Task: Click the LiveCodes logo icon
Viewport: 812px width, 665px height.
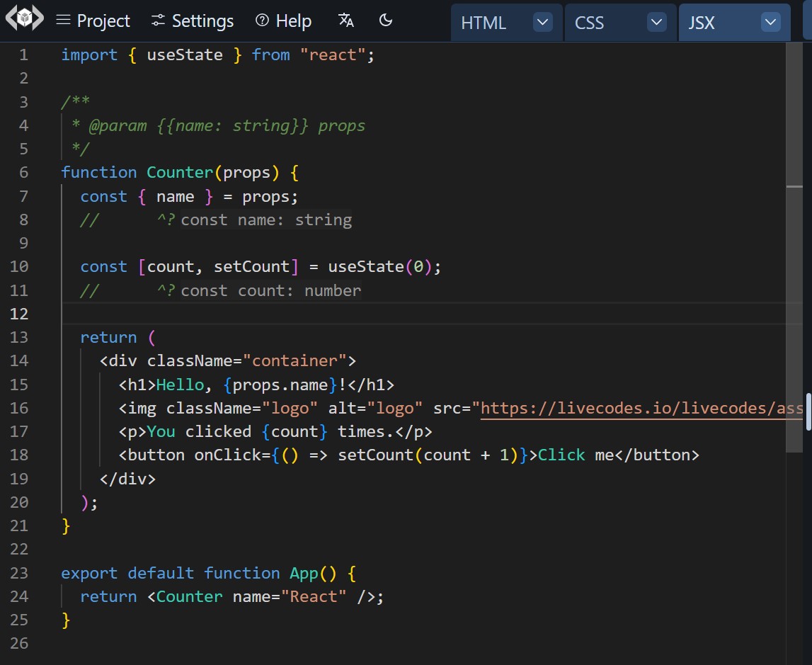Action: (x=23, y=20)
